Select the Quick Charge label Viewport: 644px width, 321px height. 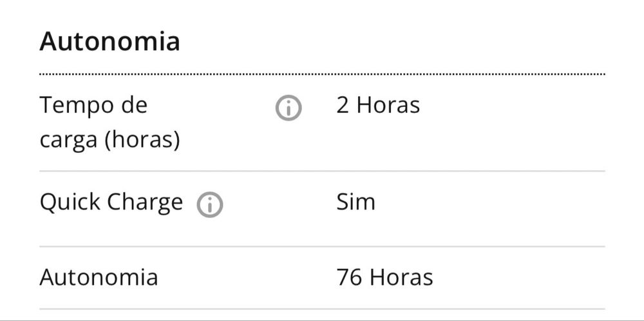coord(111,202)
